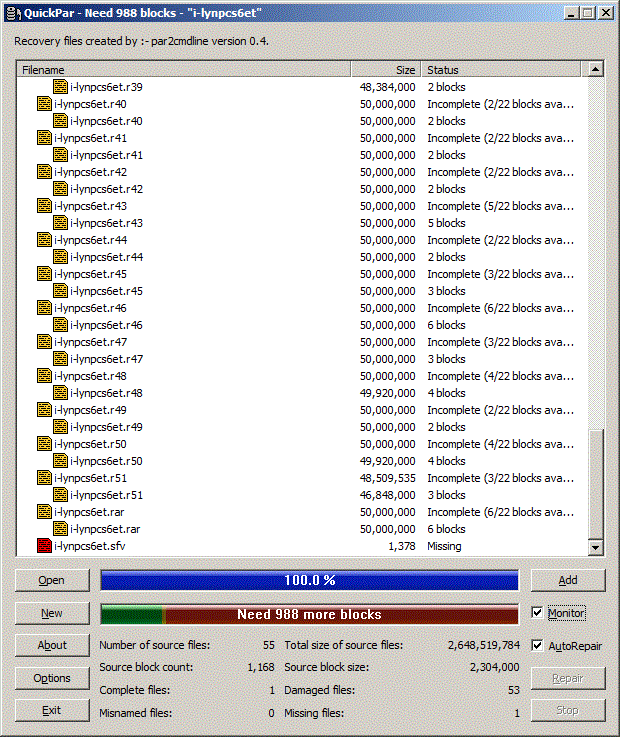
Task: Click the icon of i-lynpcs6et.r42, 2 blocks row
Action: (x=60, y=189)
